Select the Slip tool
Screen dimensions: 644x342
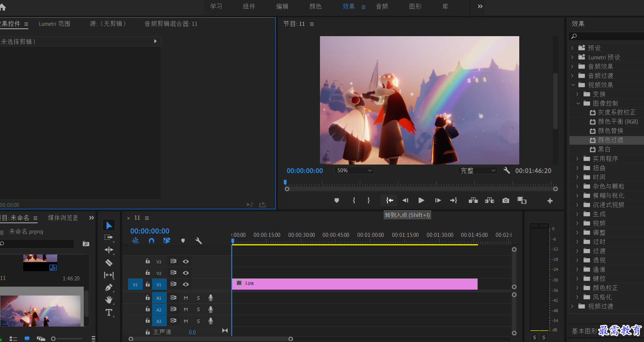[109, 275]
